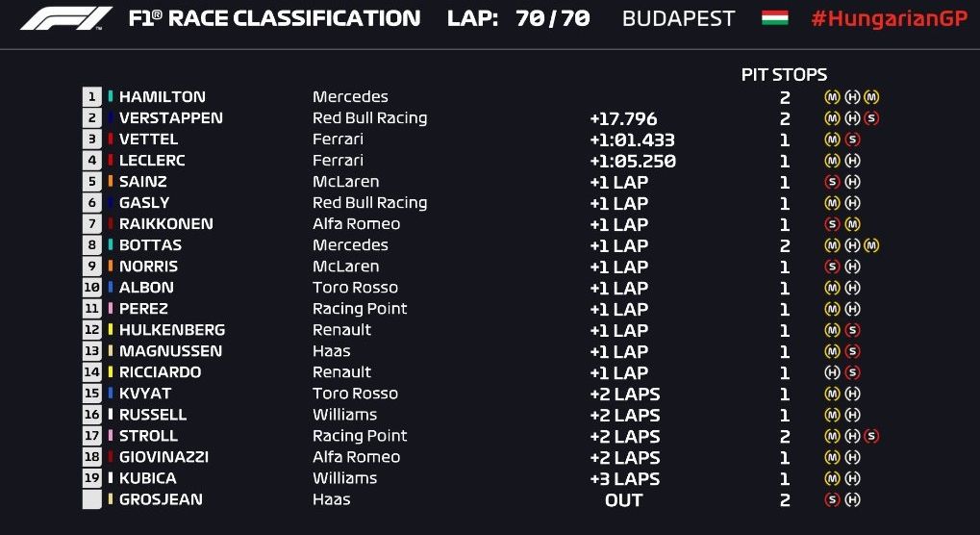980x535 pixels.
Task: Open the #HungarianGP hashtag
Action: (889, 18)
